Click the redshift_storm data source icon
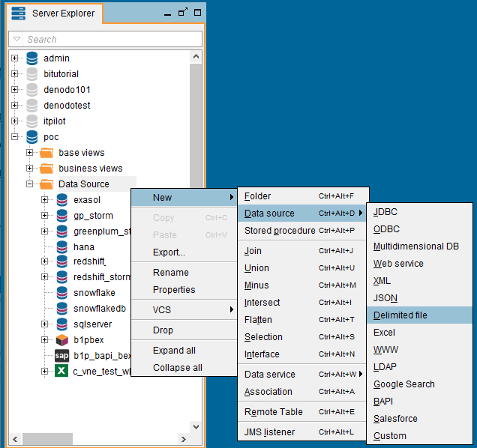 pyautogui.click(x=62, y=277)
